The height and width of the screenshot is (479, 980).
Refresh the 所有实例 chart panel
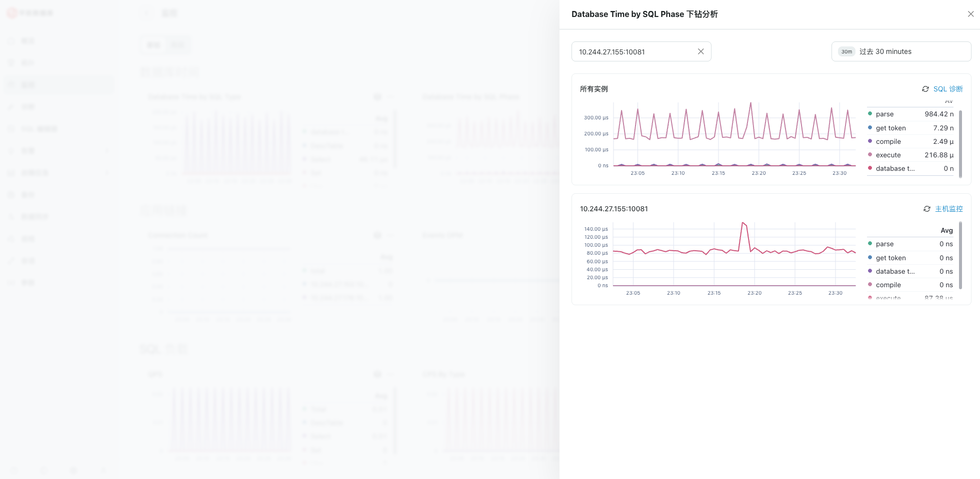point(925,89)
